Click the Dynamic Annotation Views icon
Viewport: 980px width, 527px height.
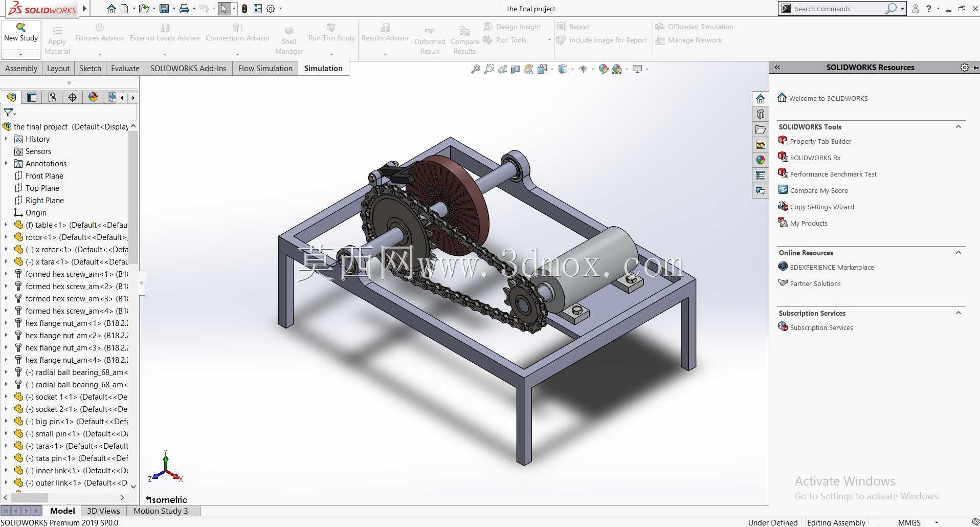tap(529, 69)
